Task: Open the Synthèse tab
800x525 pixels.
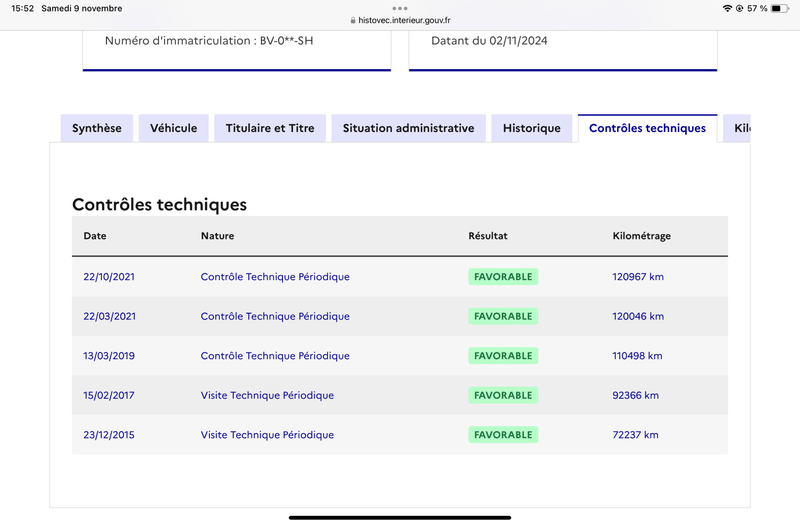Action: 97,128
